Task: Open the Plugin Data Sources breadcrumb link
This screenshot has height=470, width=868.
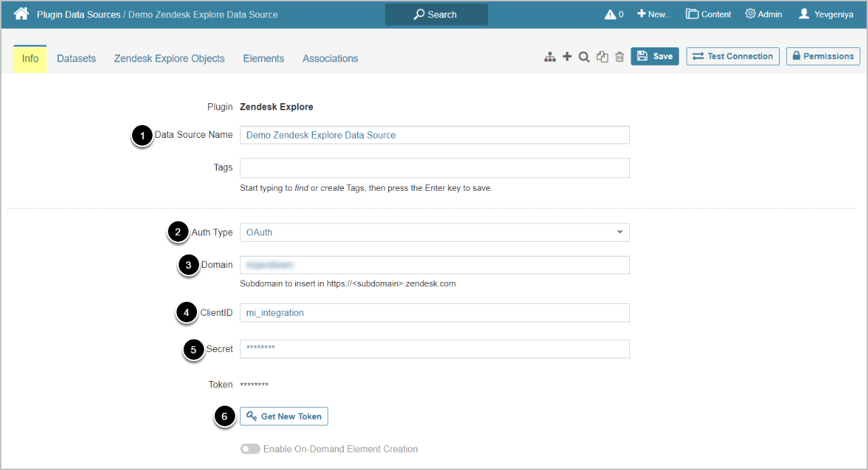Action: [x=78, y=14]
